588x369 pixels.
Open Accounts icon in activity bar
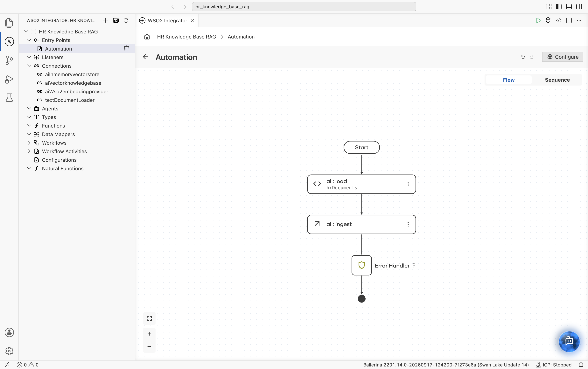click(x=9, y=332)
